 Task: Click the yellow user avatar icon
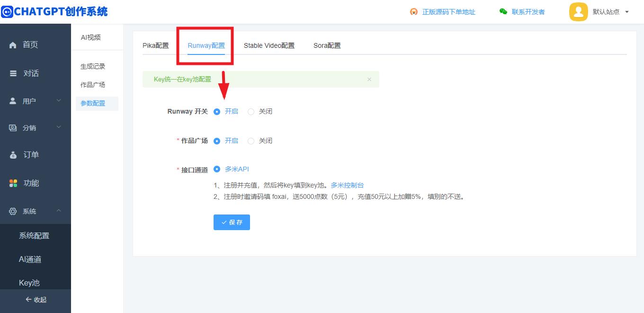coord(578,12)
